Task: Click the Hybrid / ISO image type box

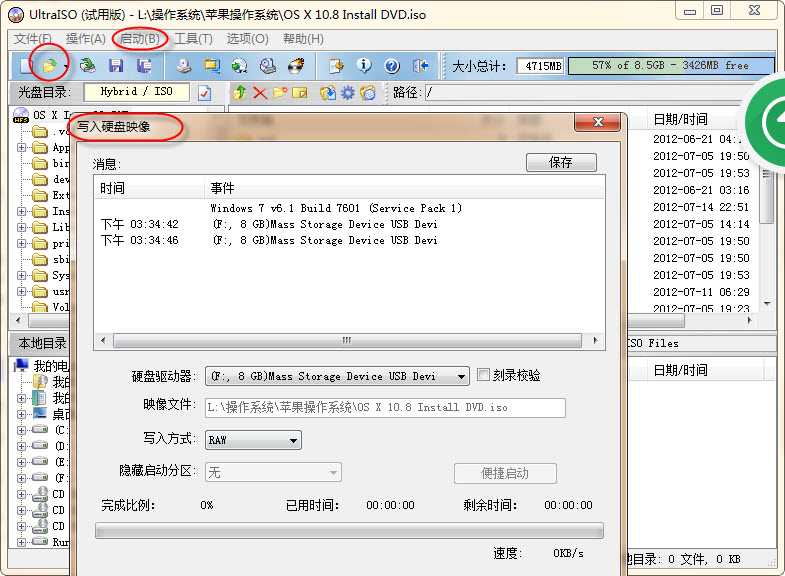Action: coord(137,92)
